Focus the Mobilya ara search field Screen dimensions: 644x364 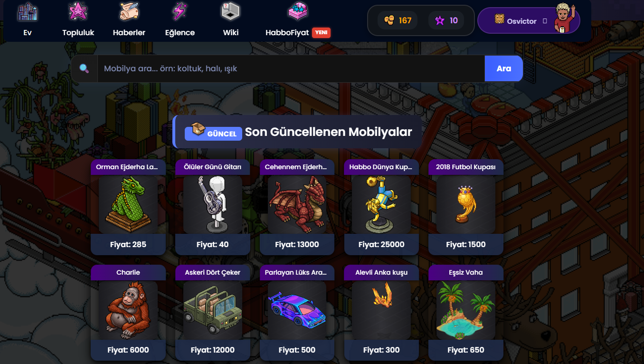coord(291,68)
